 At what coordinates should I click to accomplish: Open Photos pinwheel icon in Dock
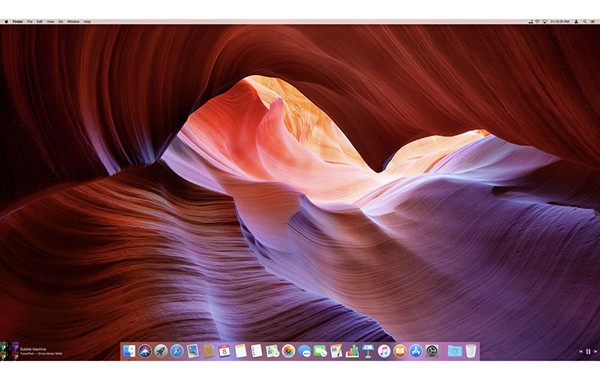[289, 351]
